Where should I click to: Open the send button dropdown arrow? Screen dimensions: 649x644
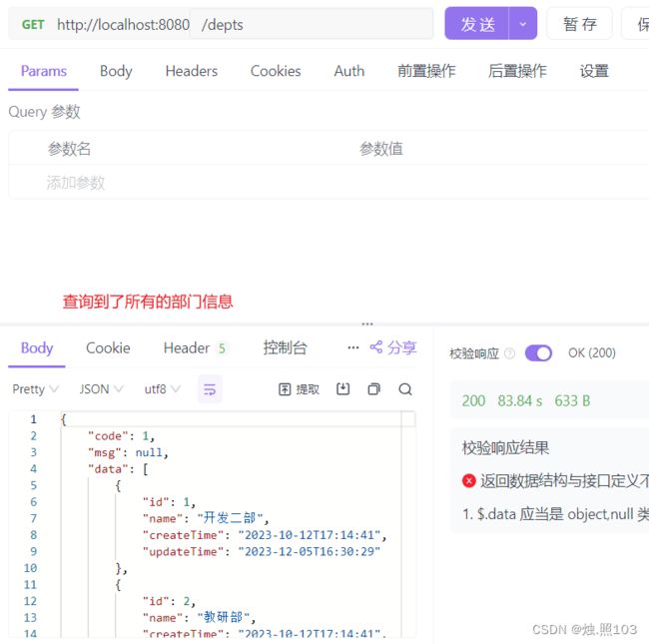(x=523, y=24)
